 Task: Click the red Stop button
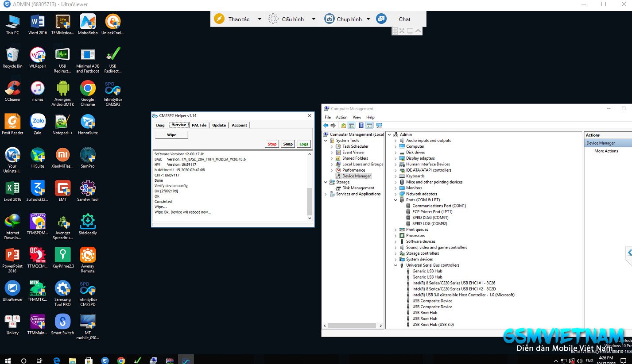(x=272, y=144)
